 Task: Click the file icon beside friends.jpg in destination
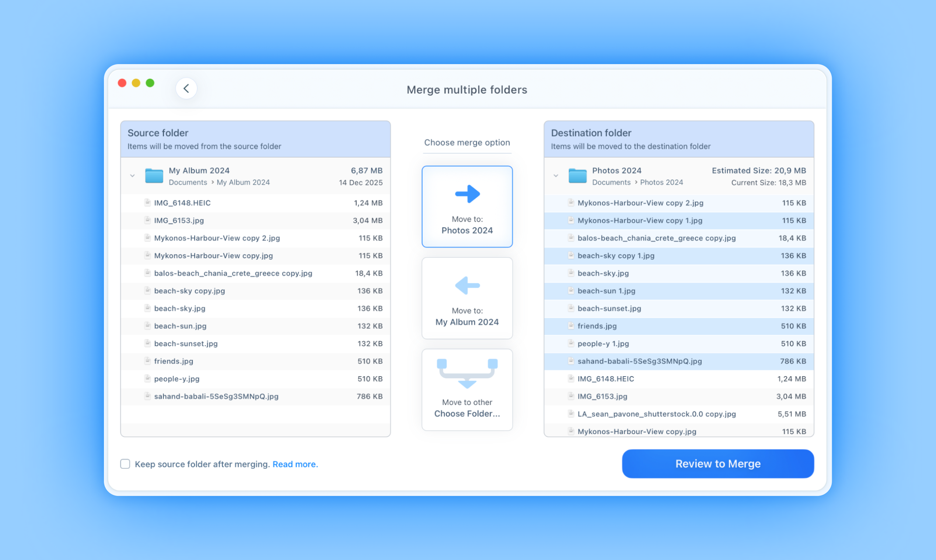[570, 326]
